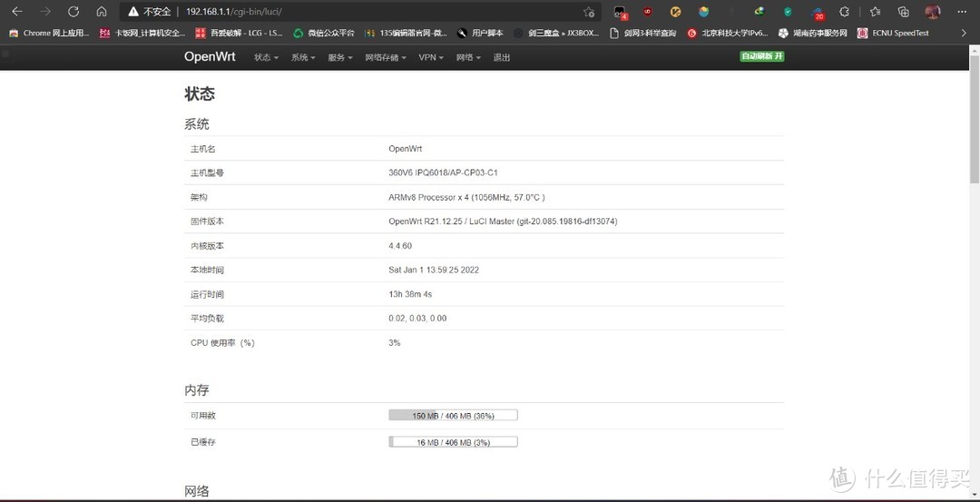Open the blue-yellow round extension icon
Image resolution: width=980 pixels, height=502 pixels.
point(704,12)
